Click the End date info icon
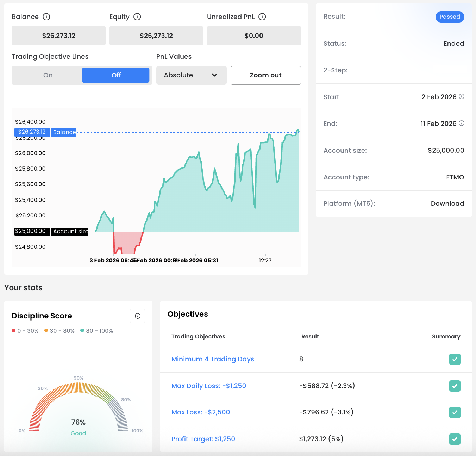Screen dimensions: 476x456 pos(462,123)
